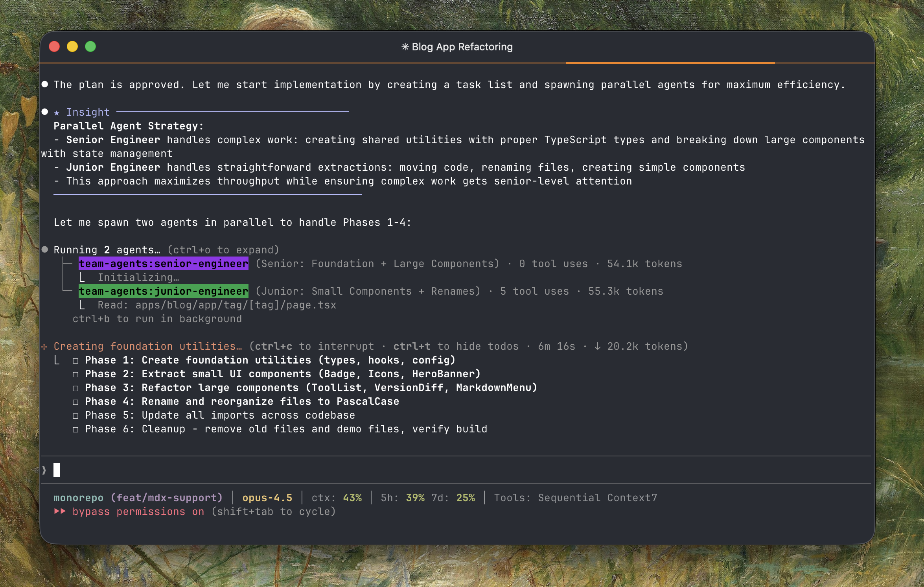The image size is (924, 587).
Task: Expand the senior-engineer agent tree branch
Action: [x=68, y=264]
